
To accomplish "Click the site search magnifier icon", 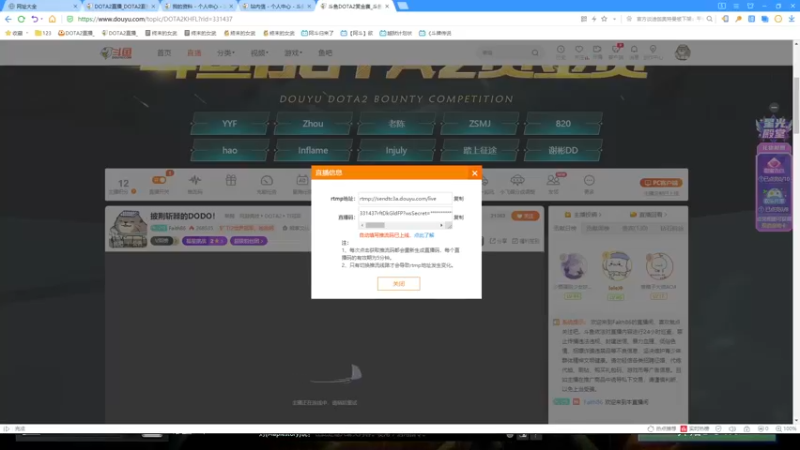I will [x=535, y=53].
